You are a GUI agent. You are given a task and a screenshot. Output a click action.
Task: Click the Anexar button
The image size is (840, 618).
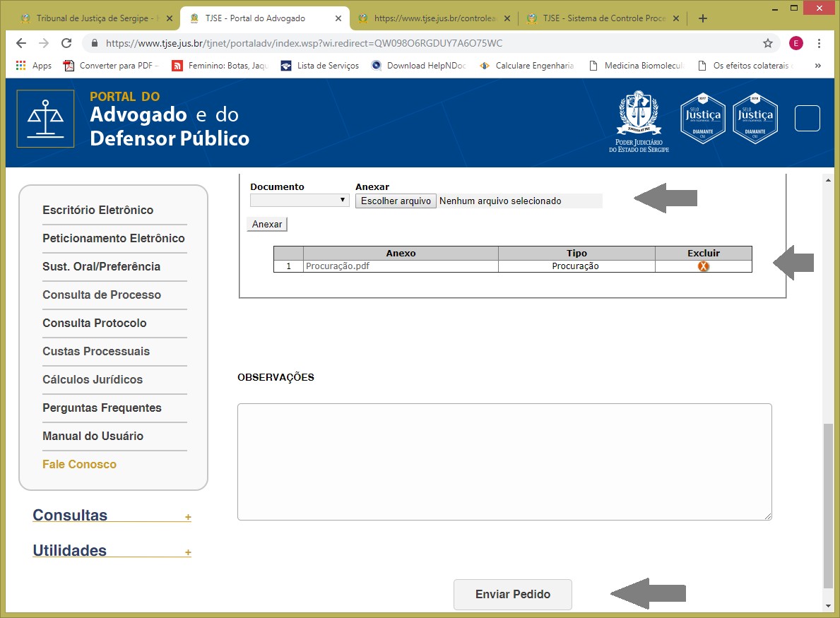tap(267, 224)
